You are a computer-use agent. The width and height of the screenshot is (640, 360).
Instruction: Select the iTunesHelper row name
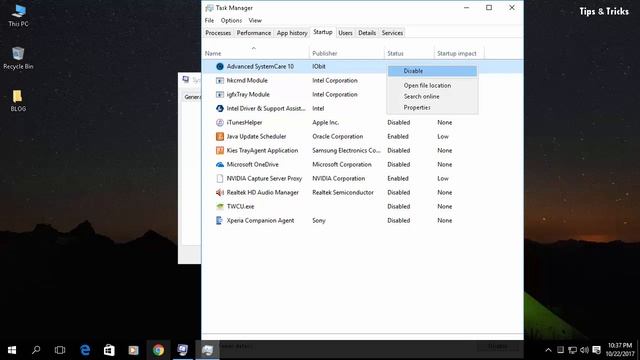pos(244,122)
